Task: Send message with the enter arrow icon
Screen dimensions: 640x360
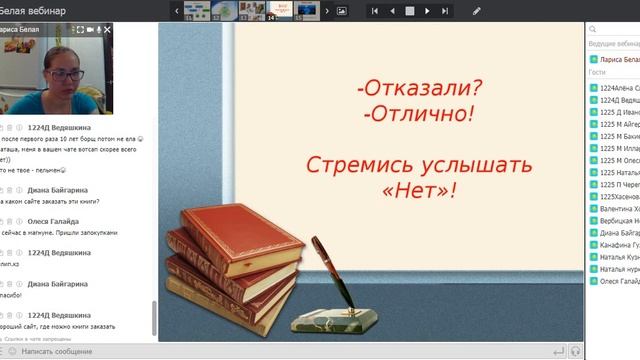Action: point(558,351)
